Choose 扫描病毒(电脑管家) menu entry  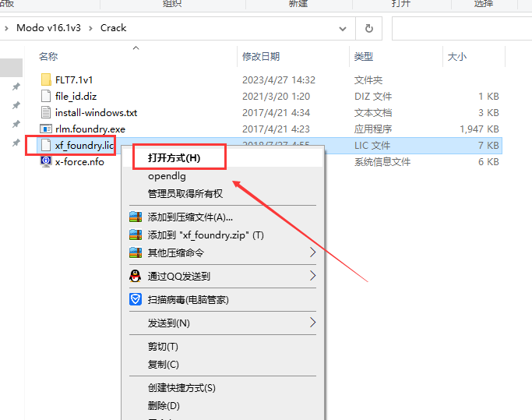pos(188,299)
